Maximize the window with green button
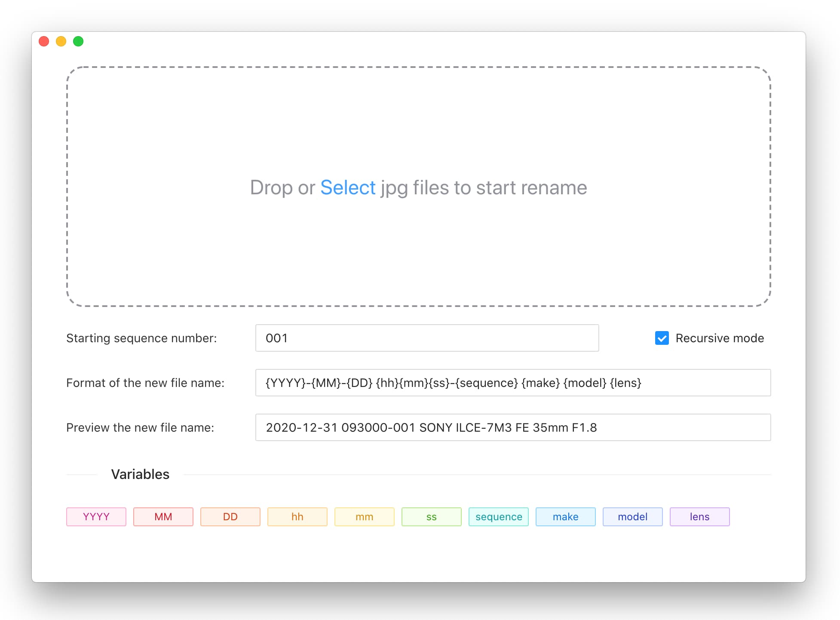The width and height of the screenshot is (840, 620). tap(78, 41)
